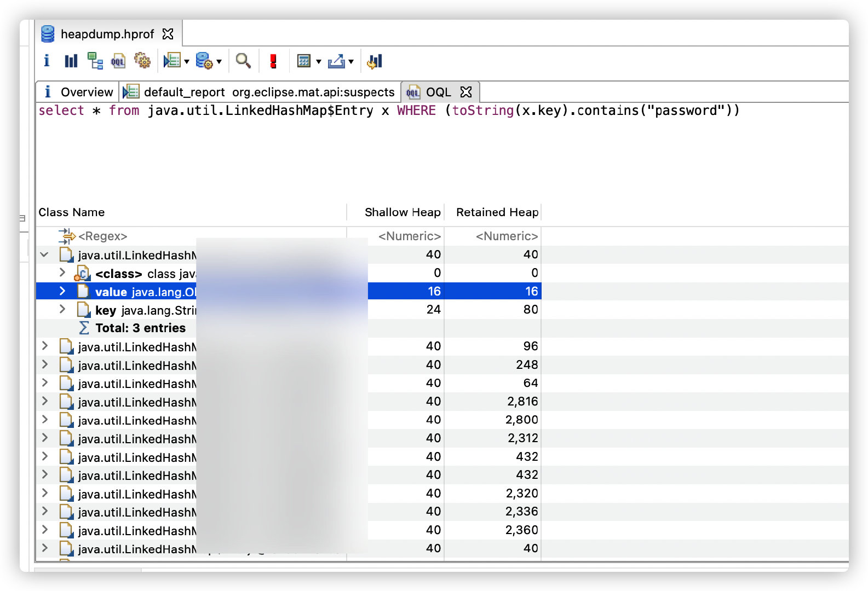The image size is (868, 591).
Task: Expand the entry with retained heap 2,816
Action: coord(45,401)
